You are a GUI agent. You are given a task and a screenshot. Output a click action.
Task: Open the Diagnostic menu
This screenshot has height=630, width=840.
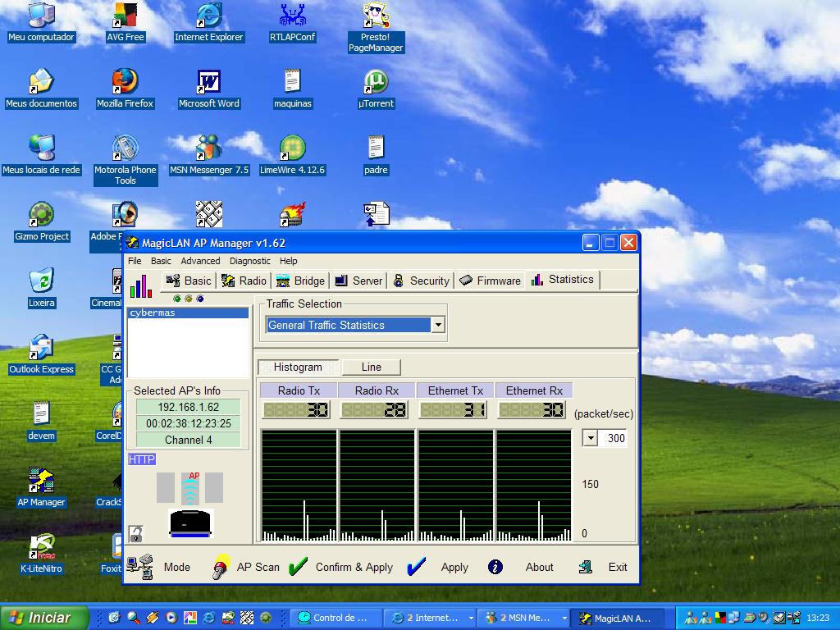(x=249, y=261)
